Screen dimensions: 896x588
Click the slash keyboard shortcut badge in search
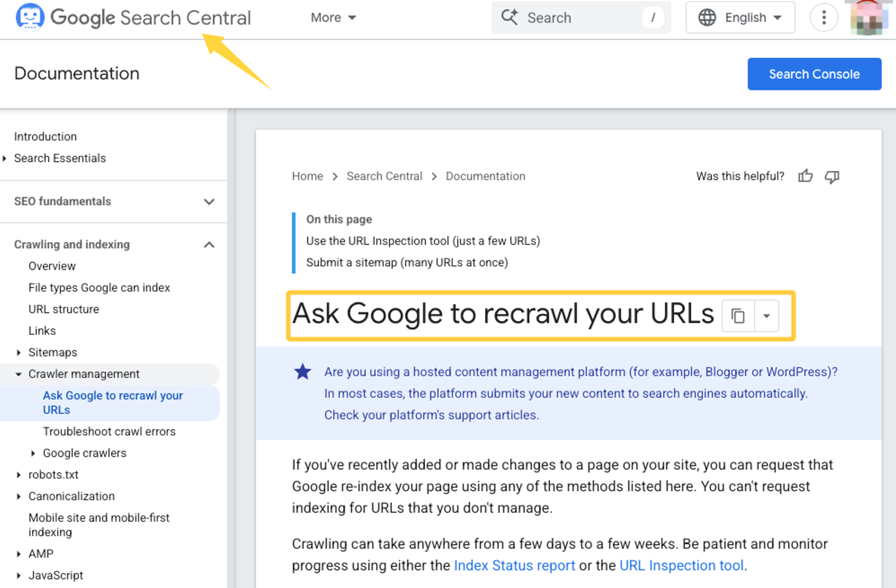(x=653, y=17)
